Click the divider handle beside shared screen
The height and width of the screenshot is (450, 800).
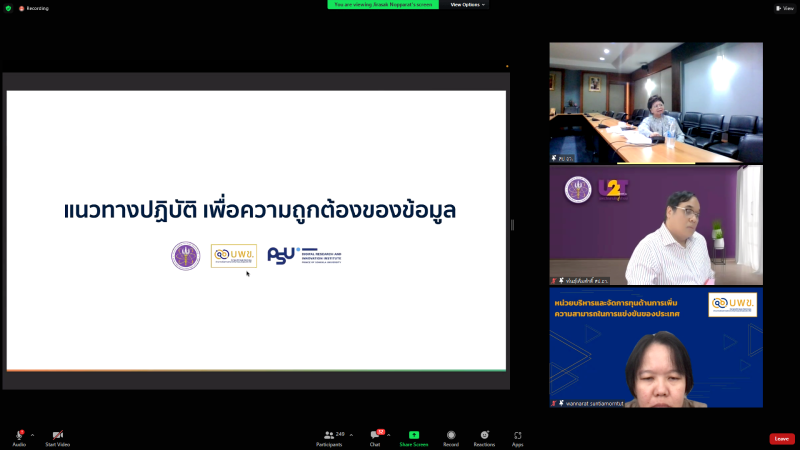pyautogui.click(x=512, y=225)
